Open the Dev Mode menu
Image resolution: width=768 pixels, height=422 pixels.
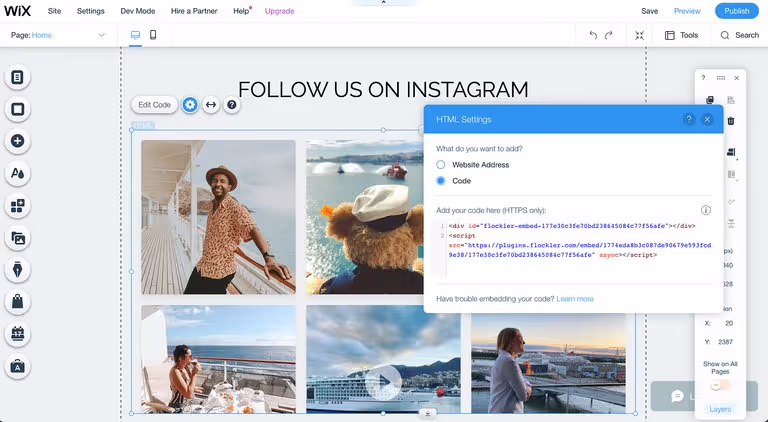click(x=138, y=11)
